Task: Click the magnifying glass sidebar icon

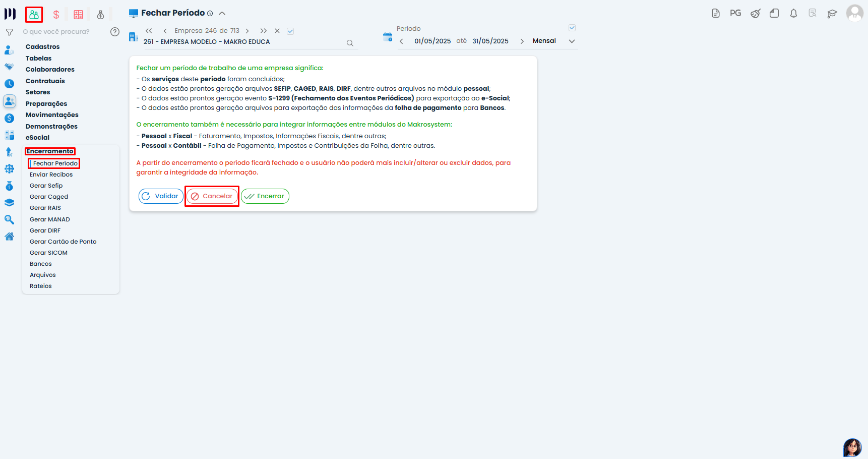Action: (x=9, y=220)
